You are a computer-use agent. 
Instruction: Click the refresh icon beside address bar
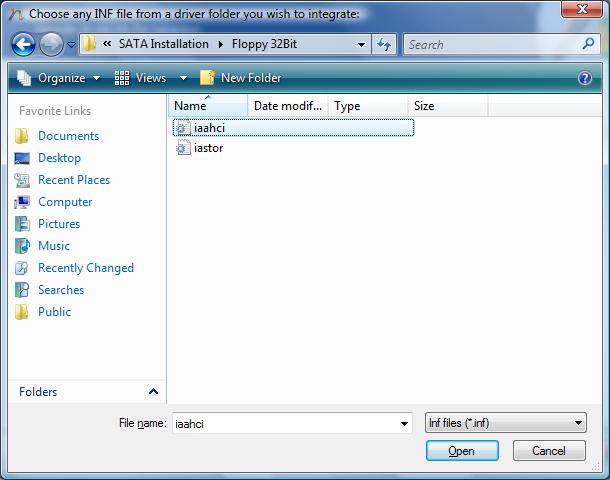tap(384, 44)
